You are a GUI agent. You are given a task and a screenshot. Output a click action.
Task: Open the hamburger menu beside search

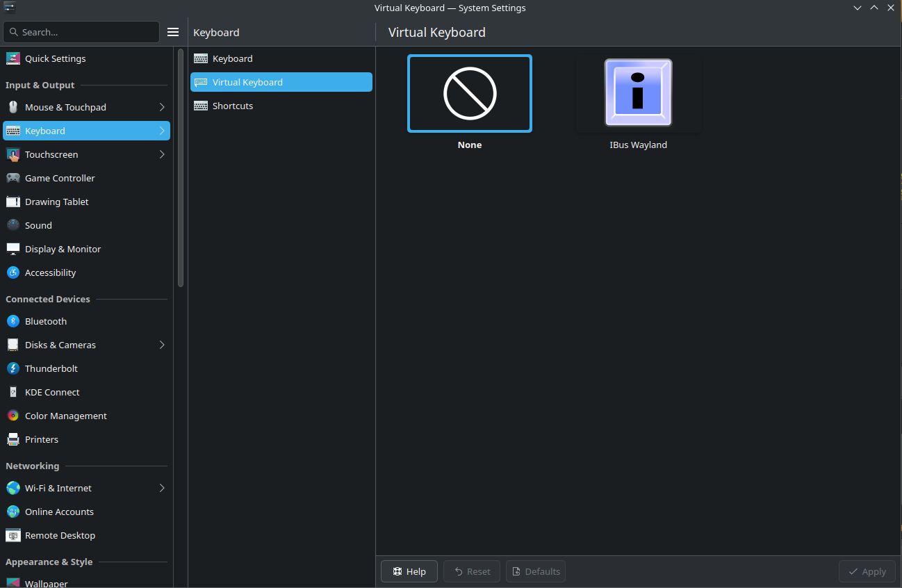click(x=173, y=32)
